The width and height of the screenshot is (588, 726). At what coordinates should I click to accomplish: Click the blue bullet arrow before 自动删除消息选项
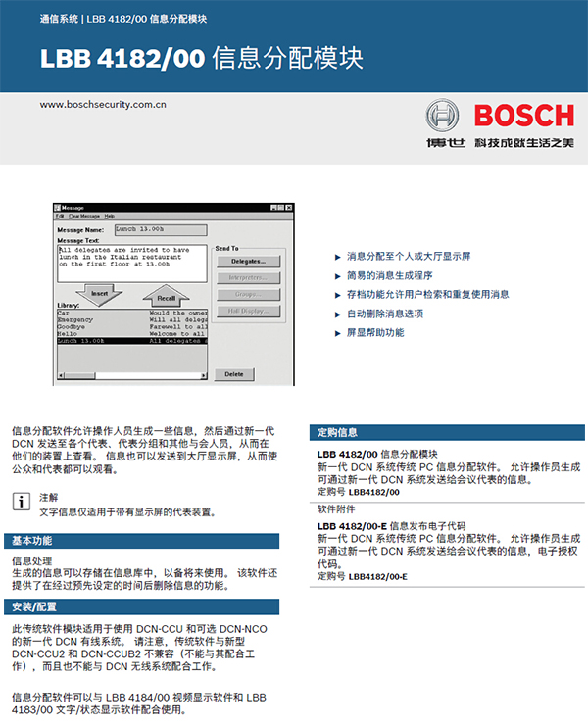337,315
